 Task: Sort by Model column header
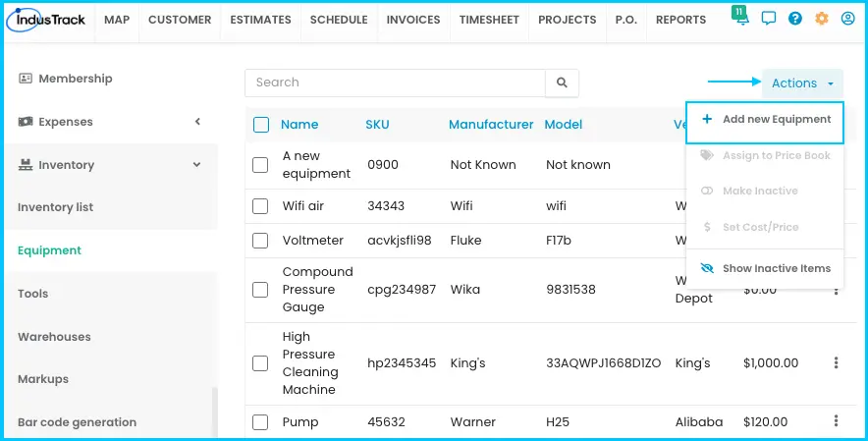tap(564, 125)
